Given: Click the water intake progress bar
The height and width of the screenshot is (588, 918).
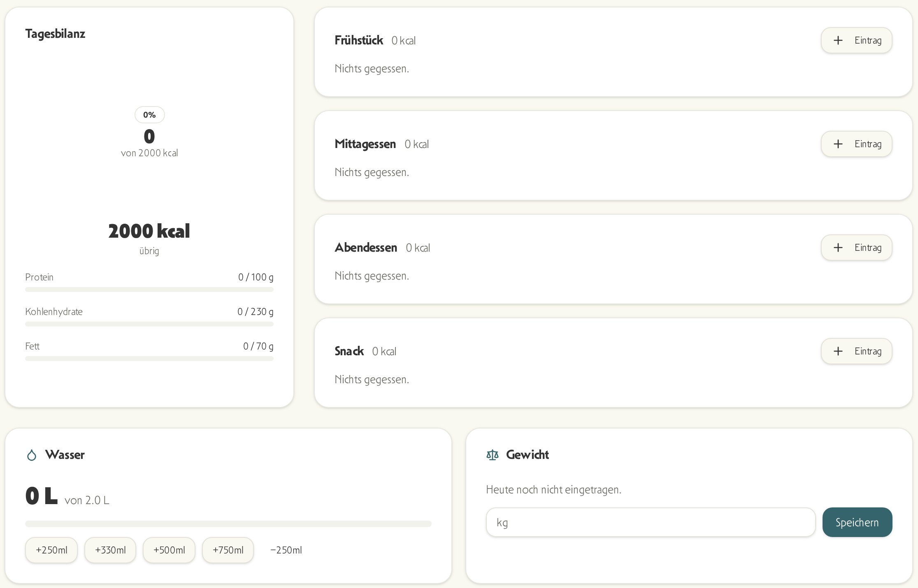Looking at the screenshot, I should coord(228,524).
